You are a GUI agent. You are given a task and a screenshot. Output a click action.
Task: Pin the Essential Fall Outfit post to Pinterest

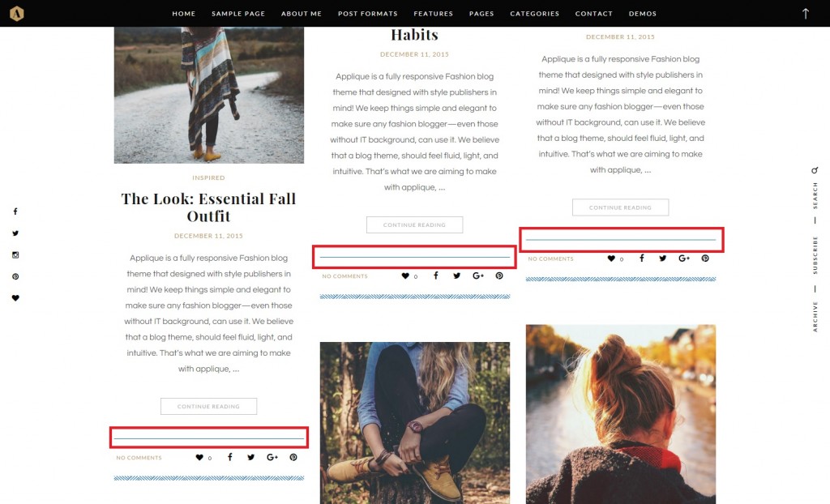point(293,458)
